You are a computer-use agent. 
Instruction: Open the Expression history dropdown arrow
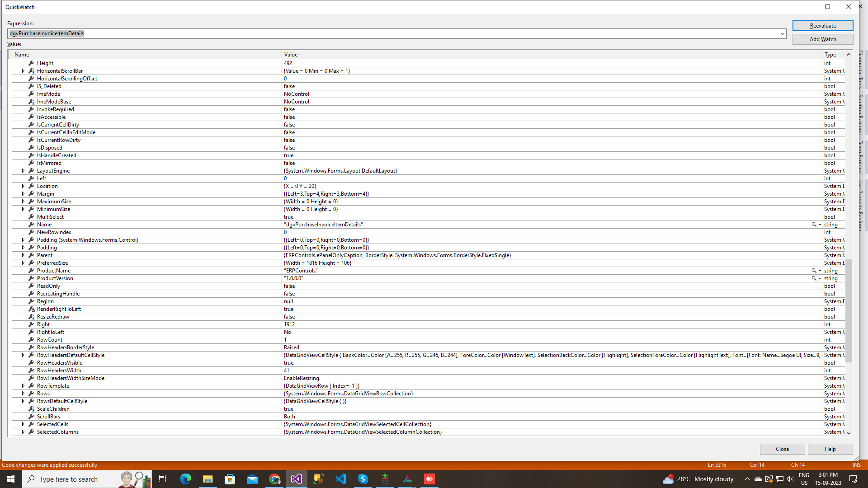782,33
